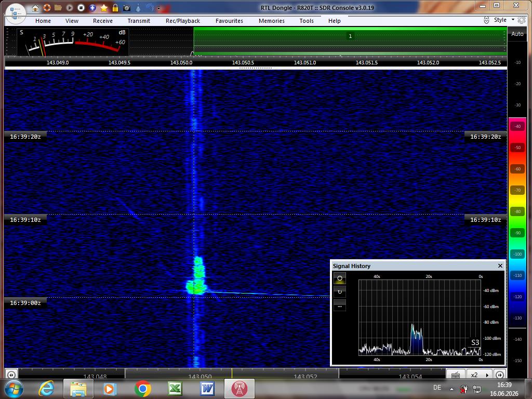The height and width of the screenshot is (399, 532).
Task: Click the bottom frequency span slider bar
Action: 232,374
